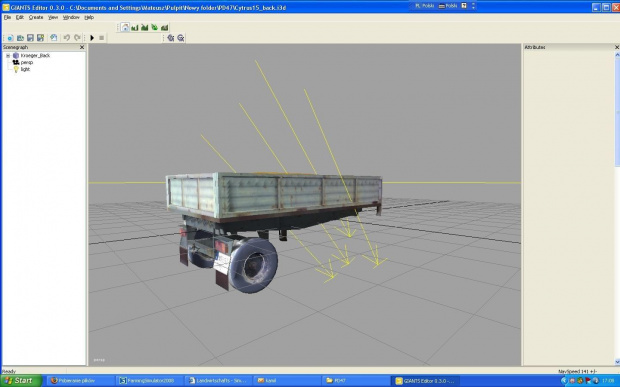Viewport: 620px width, 387px height.
Task: Open the Window menu
Action: click(71, 17)
